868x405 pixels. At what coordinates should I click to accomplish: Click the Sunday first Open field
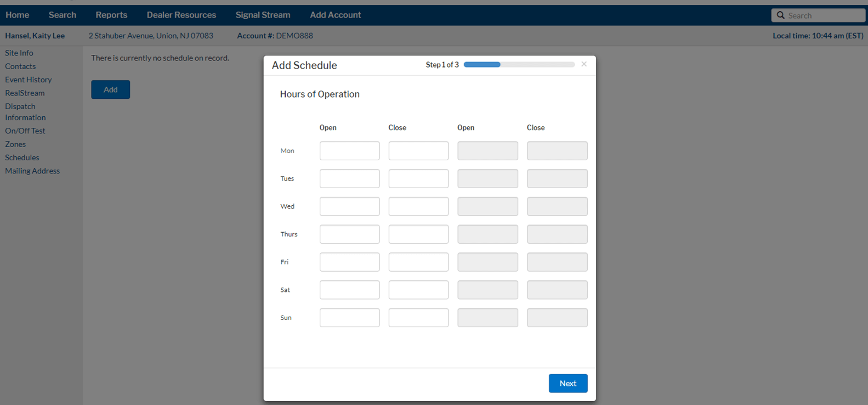coord(349,318)
